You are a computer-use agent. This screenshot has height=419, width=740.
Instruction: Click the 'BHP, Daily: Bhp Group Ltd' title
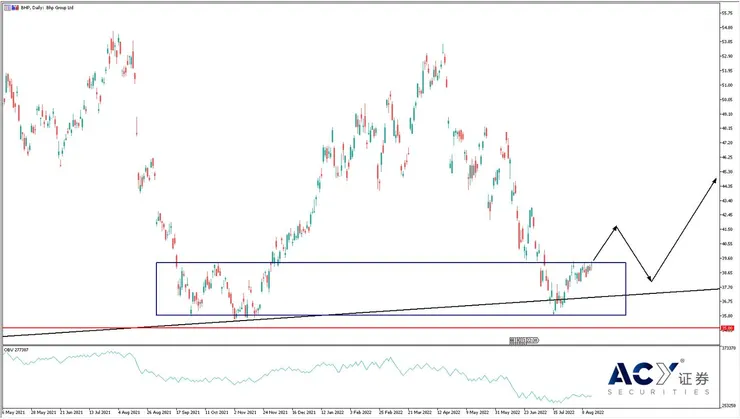click(x=47, y=8)
